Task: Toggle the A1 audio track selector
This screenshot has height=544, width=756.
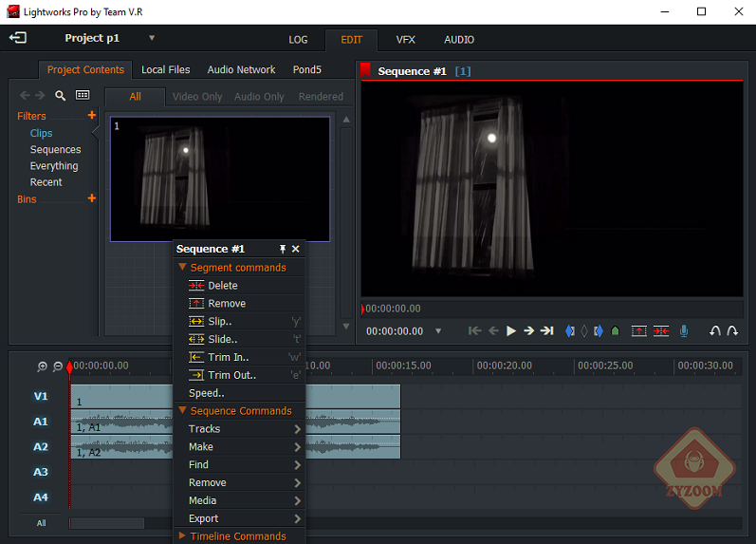Action: point(41,422)
